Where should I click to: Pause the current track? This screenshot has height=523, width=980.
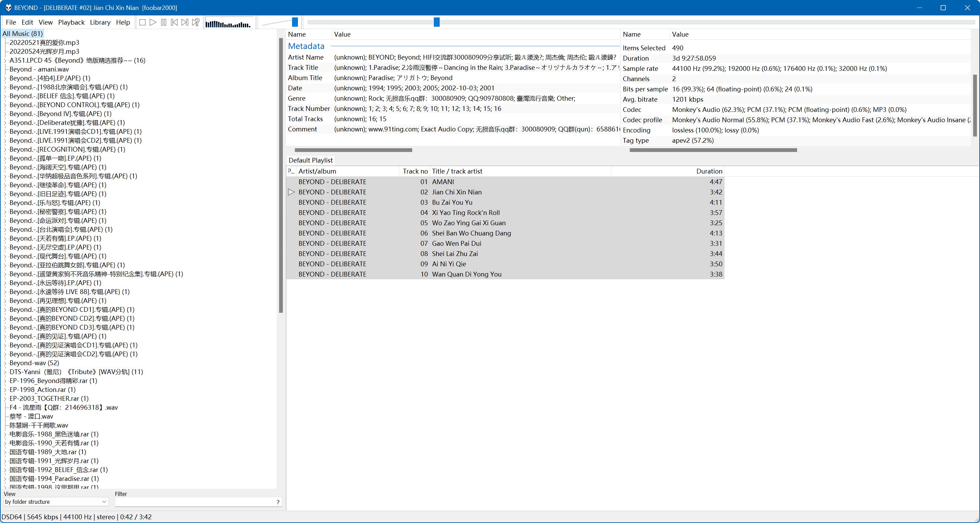pos(164,23)
